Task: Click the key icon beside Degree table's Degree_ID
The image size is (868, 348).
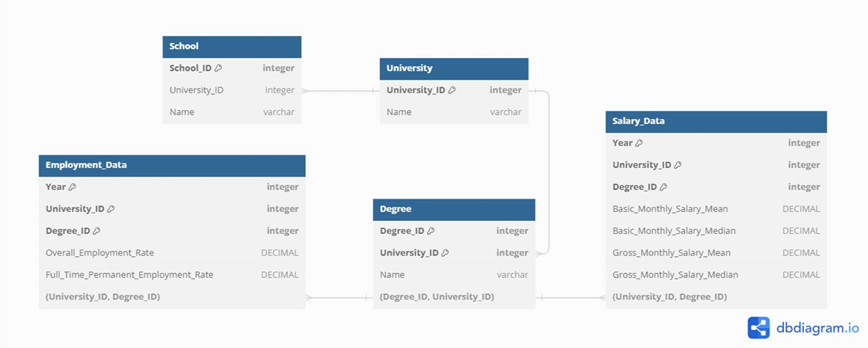Action: (x=431, y=231)
